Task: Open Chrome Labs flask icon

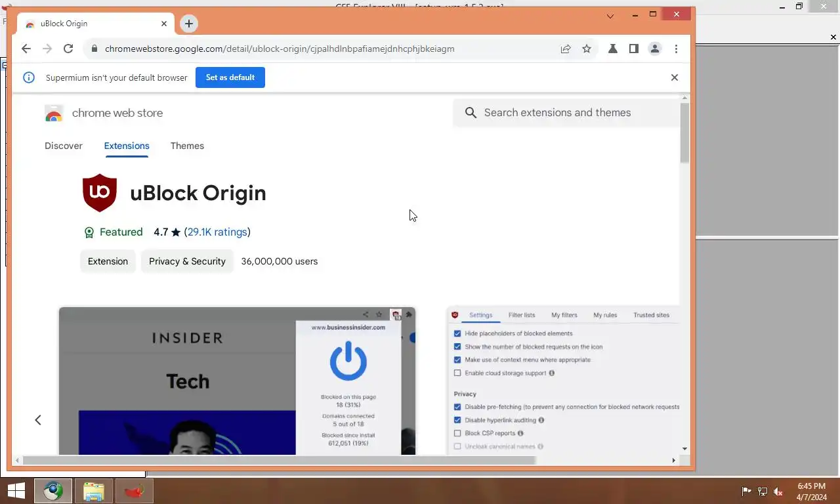Action: [x=613, y=49]
